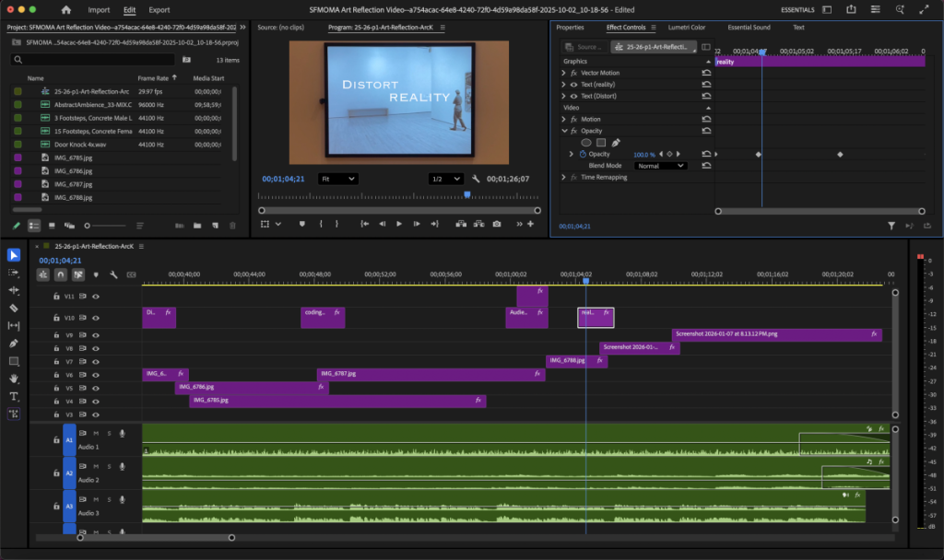Toggle Opacity animation stopwatch
Viewport: 944px width, 560px height.
coord(583,154)
